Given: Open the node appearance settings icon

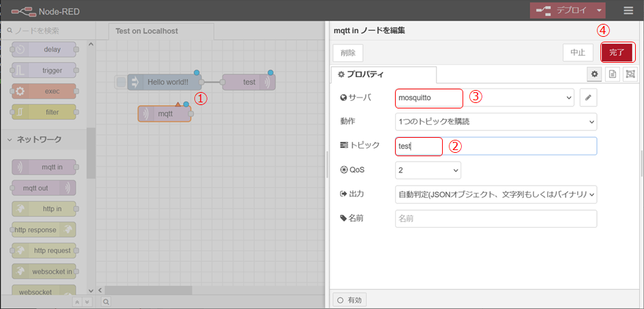Looking at the screenshot, I should pyautogui.click(x=630, y=74).
